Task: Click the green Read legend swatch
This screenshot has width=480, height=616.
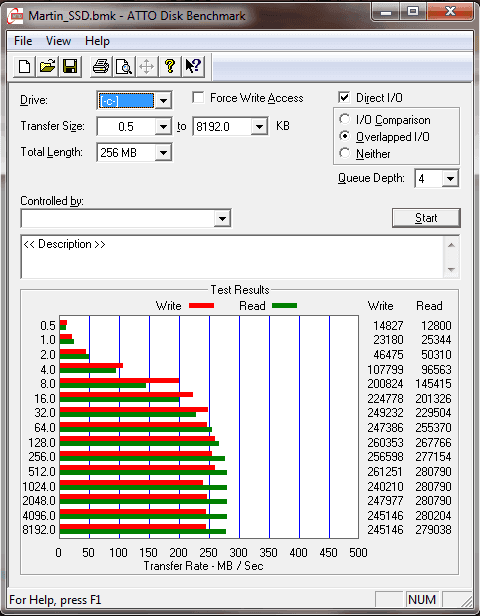Action: 284,305
